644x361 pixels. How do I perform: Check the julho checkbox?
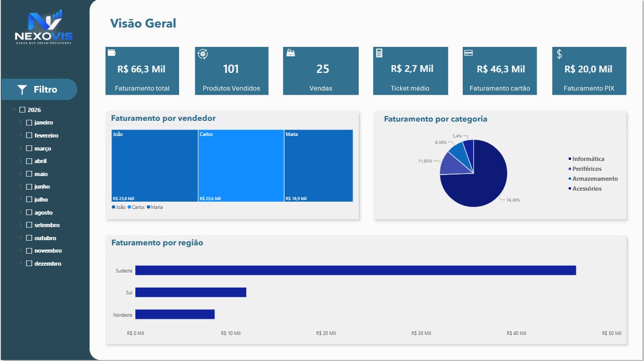click(x=29, y=200)
